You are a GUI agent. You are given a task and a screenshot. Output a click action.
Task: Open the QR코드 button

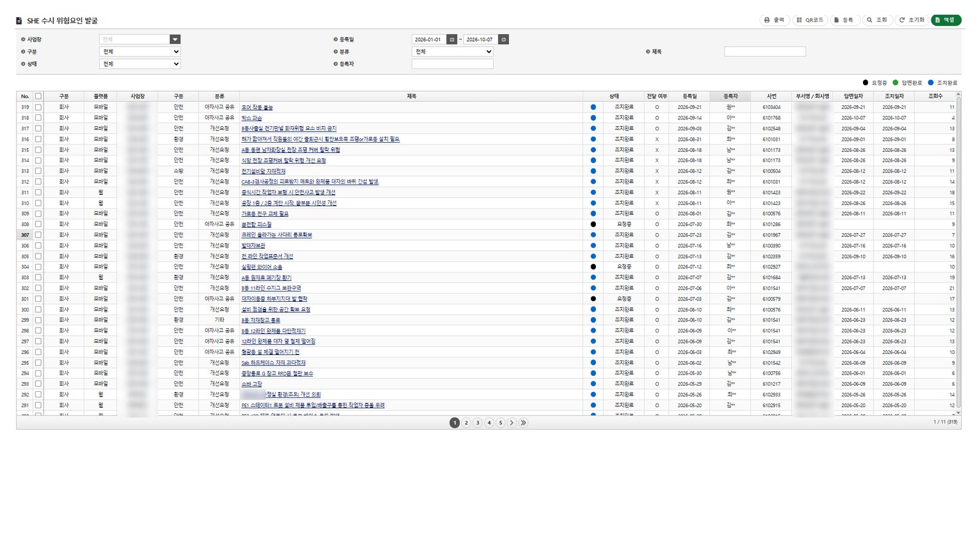tap(810, 20)
